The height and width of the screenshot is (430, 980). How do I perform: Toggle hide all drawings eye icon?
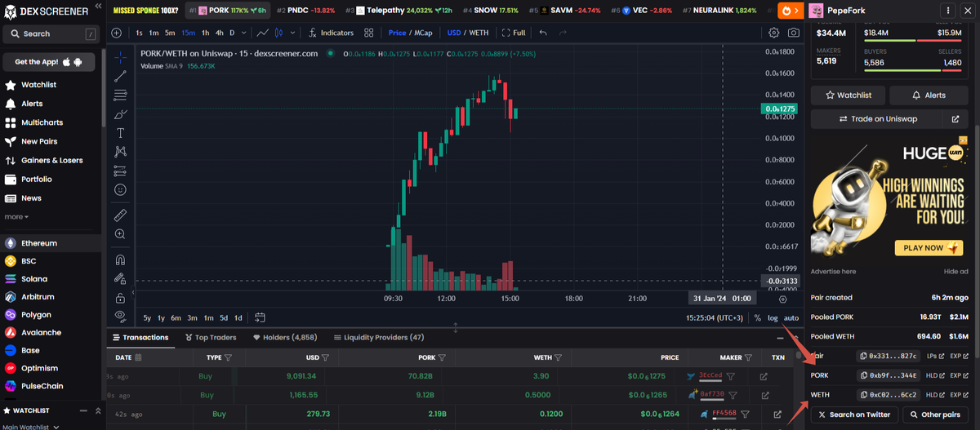point(120,315)
